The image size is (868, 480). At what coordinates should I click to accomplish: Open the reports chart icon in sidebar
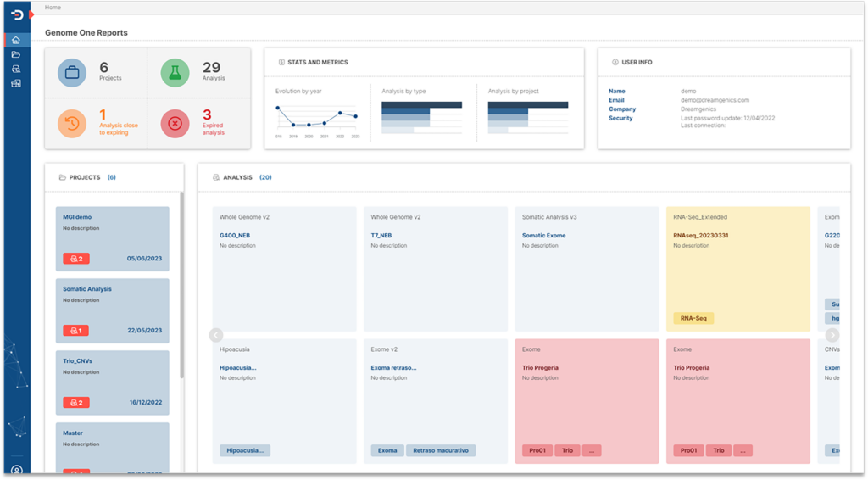tap(16, 83)
